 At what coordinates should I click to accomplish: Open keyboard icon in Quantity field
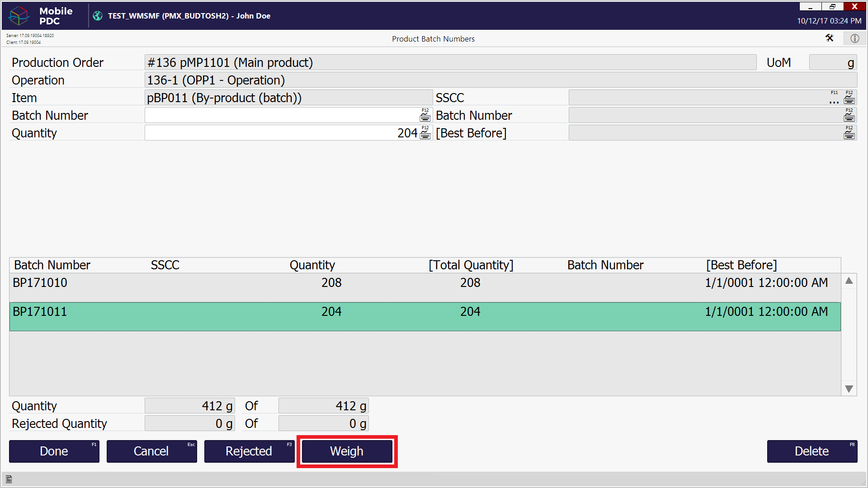[x=425, y=133]
